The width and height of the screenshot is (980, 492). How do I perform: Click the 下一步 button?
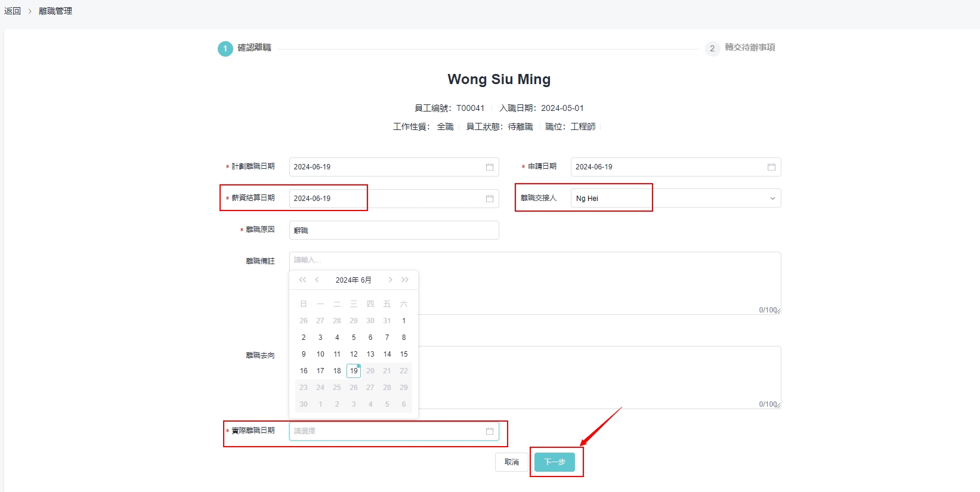pos(554,462)
